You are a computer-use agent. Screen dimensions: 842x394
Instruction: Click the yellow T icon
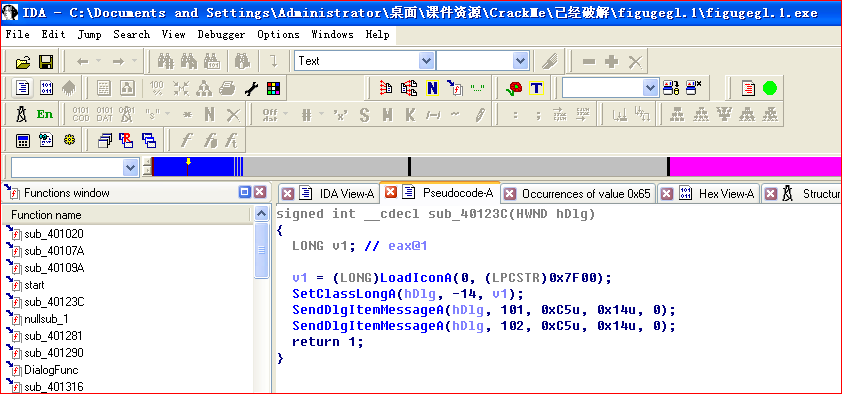pyautogui.click(x=536, y=88)
